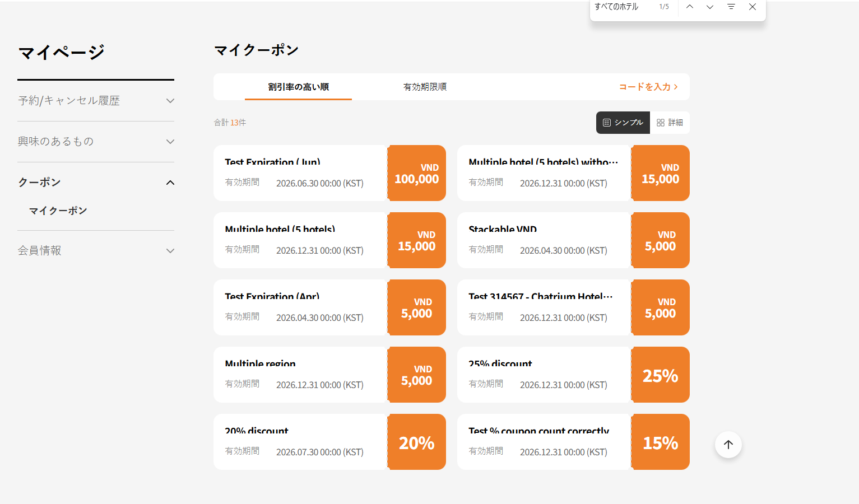This screenshot has height=504, width=859.
Task: Expand 会員情報 menu section
Action: 96,251
